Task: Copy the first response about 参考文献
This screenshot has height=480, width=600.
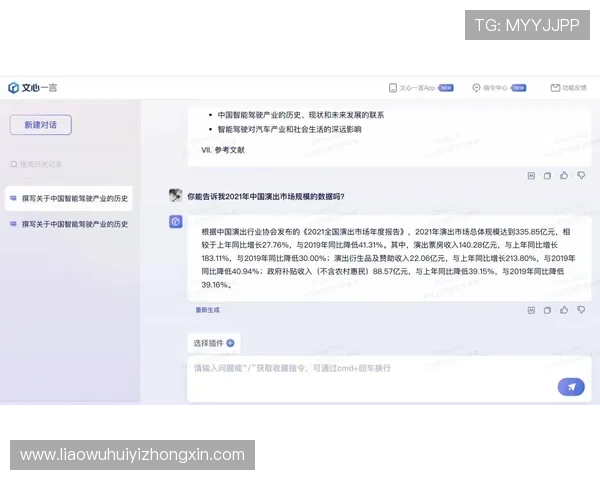Action: (547, 176)
